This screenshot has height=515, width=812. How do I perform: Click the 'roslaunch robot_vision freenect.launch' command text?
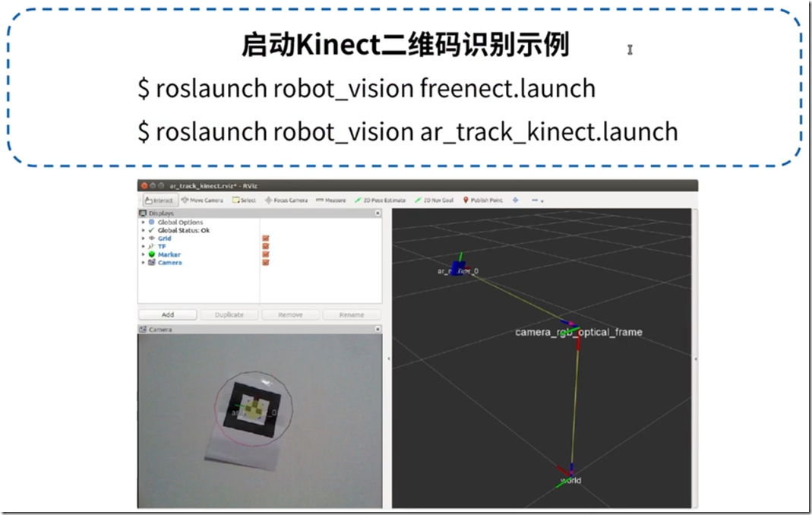click(x=376, y=88)
